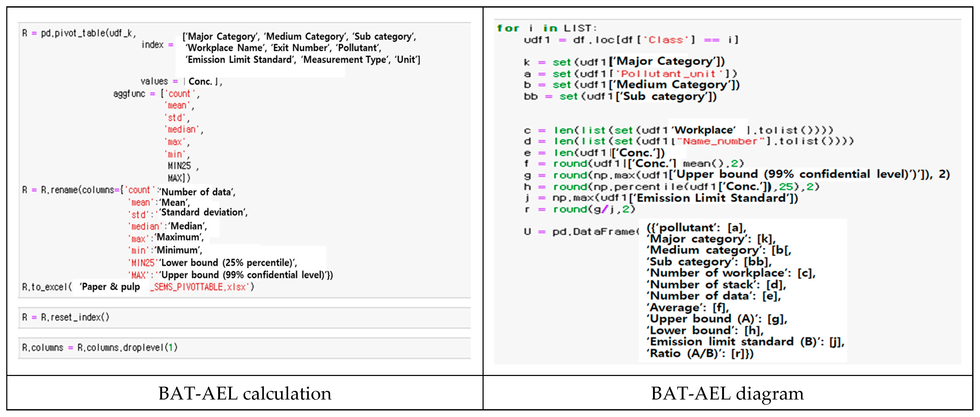The image size is (980, 417).
Task: Click the BAT-AEL calculation caption
Action: click(245, 393)
